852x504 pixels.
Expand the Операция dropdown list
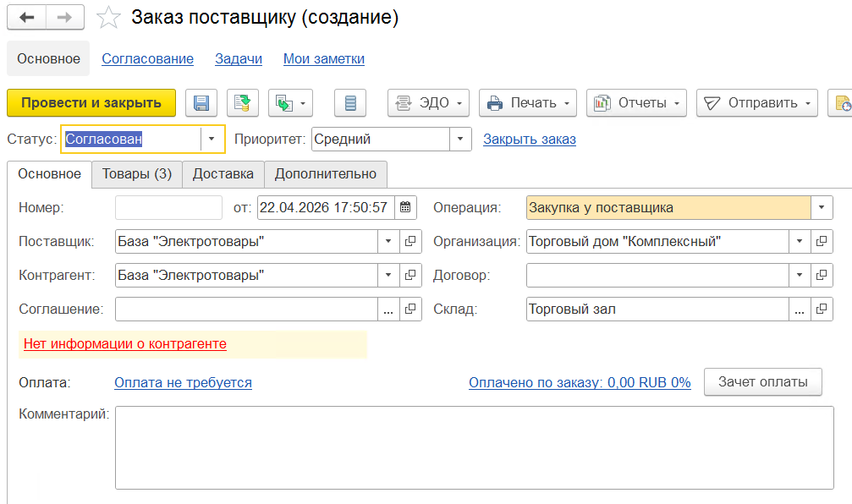click(822, 207)
